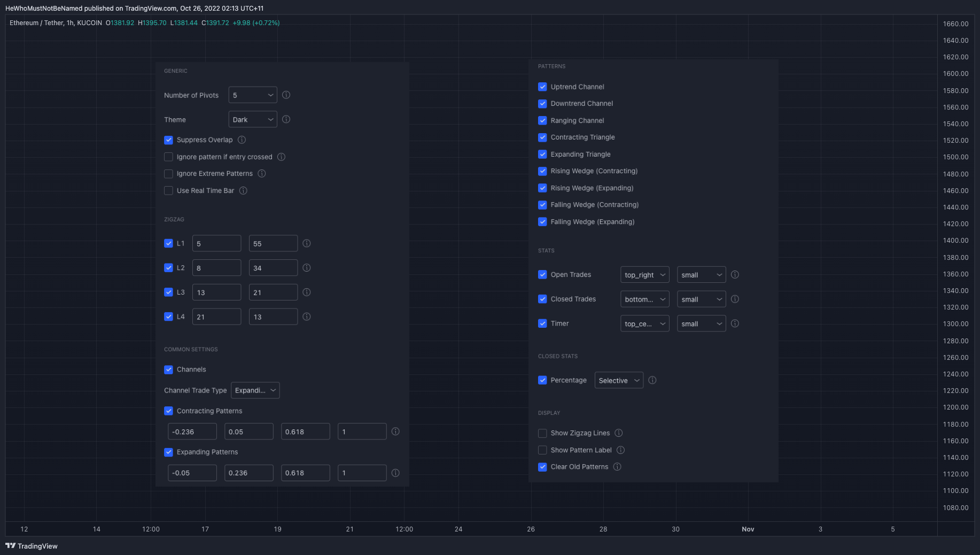
Task: Open the Theme dropdown set to Dark
Action: click(x=253, y=119)
